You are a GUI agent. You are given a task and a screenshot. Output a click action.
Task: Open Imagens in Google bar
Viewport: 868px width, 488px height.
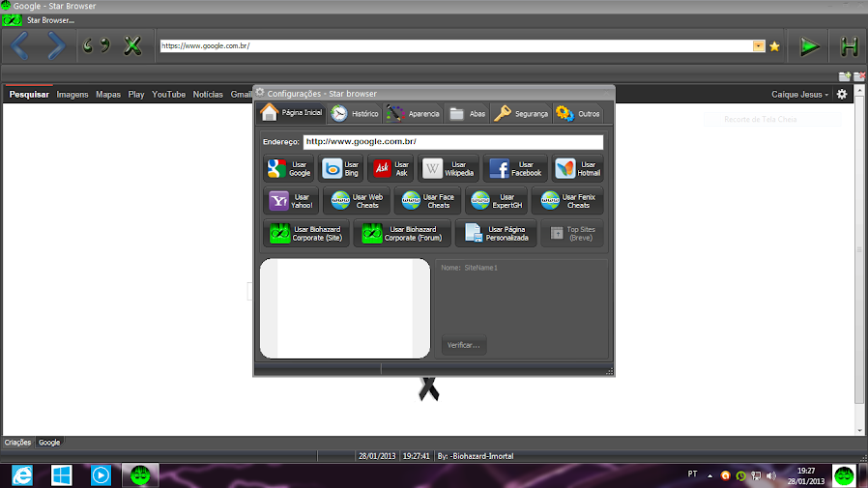[x=72, y=95]
